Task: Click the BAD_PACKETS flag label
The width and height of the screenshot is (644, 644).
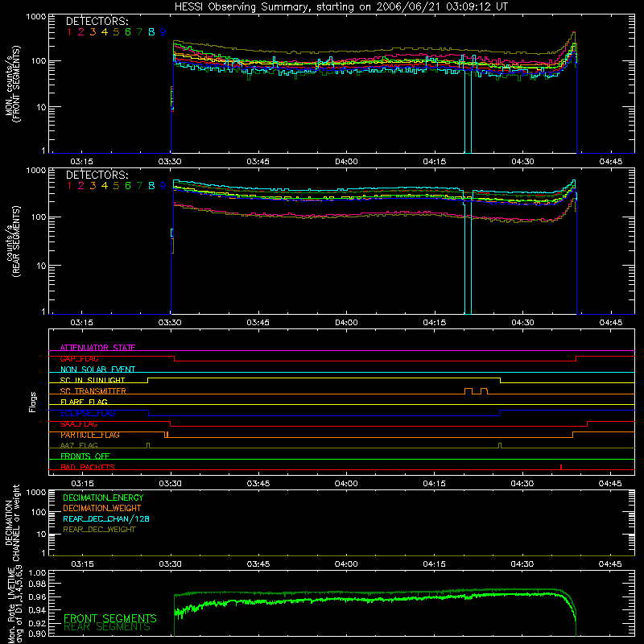Action: click(x=88, y=467)
